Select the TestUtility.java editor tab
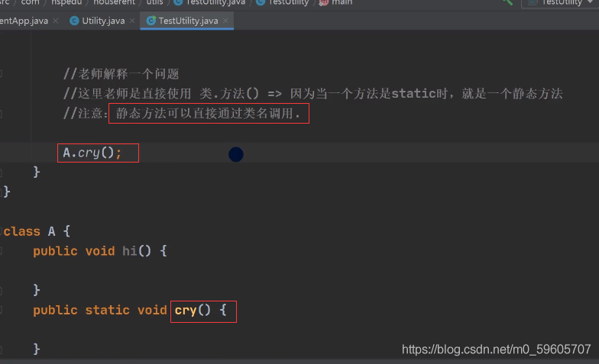Screen dimensions: 599x364 coord(188,21)
